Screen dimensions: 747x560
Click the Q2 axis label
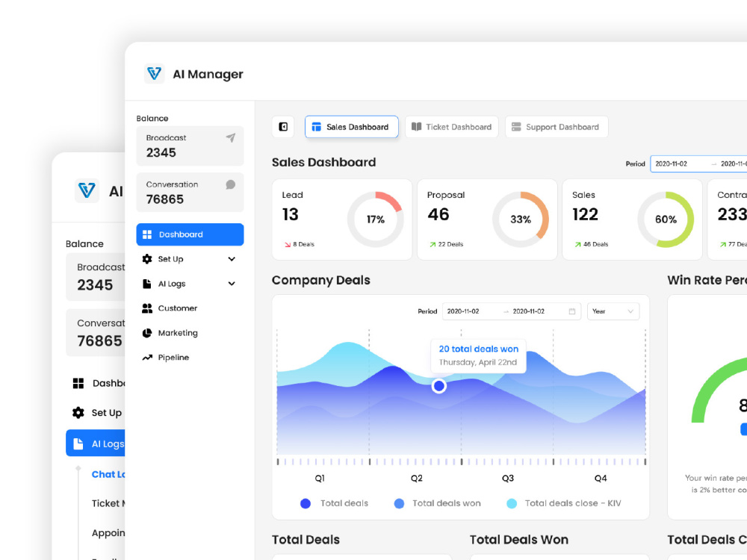click(416, 478)
